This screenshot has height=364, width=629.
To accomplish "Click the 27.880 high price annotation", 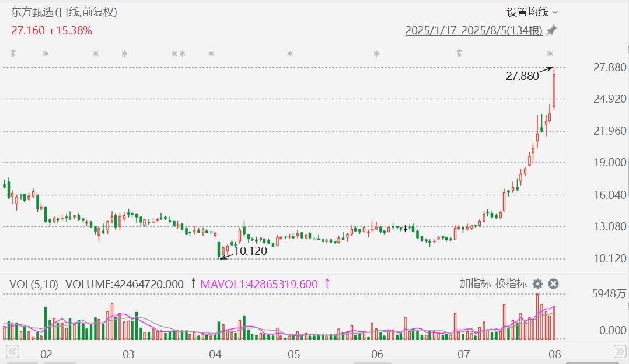I will click(x=522, y=76).
